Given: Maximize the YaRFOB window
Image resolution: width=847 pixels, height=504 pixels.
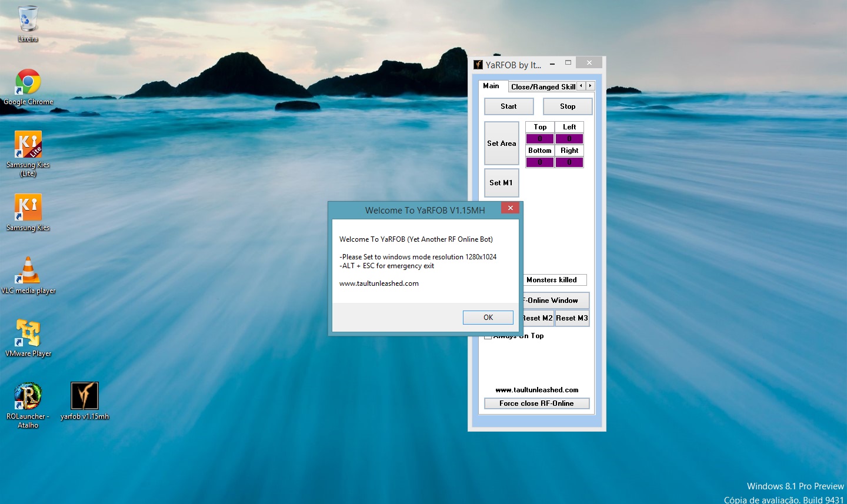Looking at the screenshot, I should coord(568,62).
